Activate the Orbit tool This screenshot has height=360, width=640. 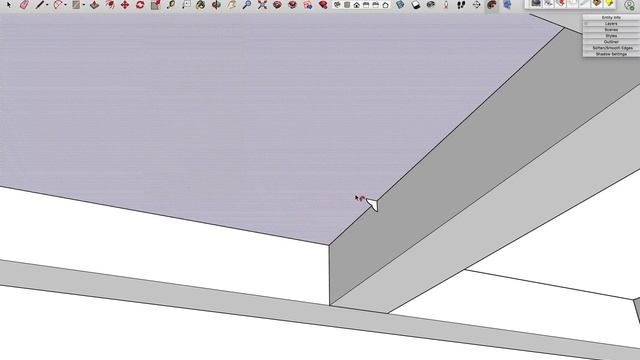pos(216,5)
